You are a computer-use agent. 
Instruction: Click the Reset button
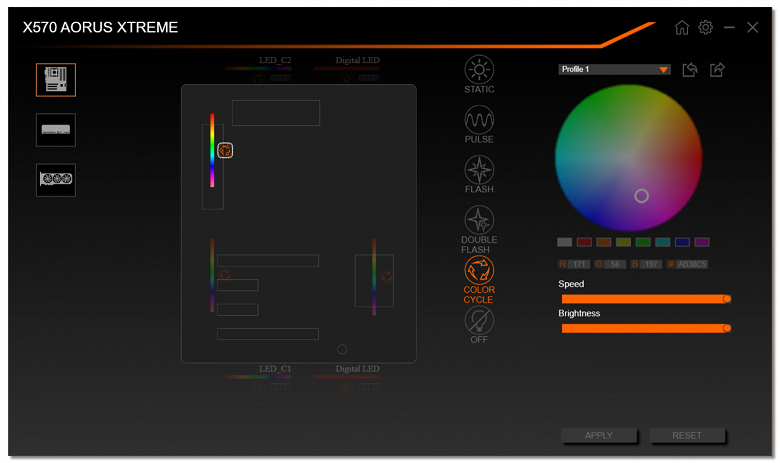point(687,435)
